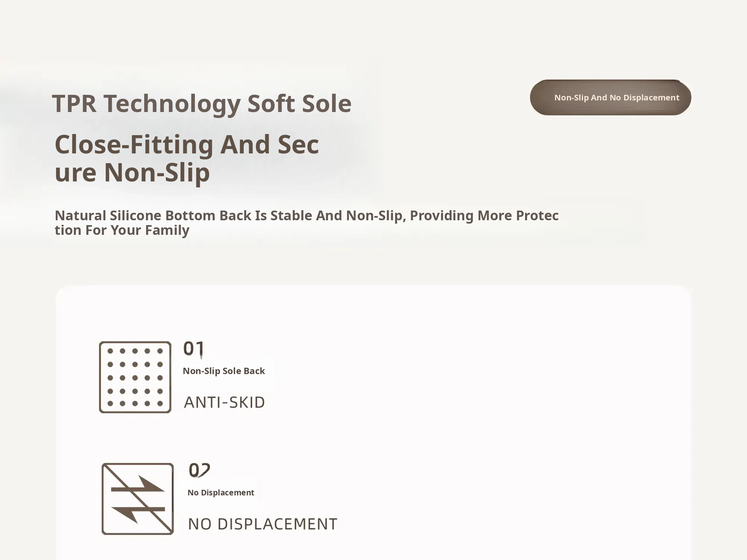The image size is (747, 560).
Task: Click the dotted grid anti-skid icon
Action: coord(135,377)
